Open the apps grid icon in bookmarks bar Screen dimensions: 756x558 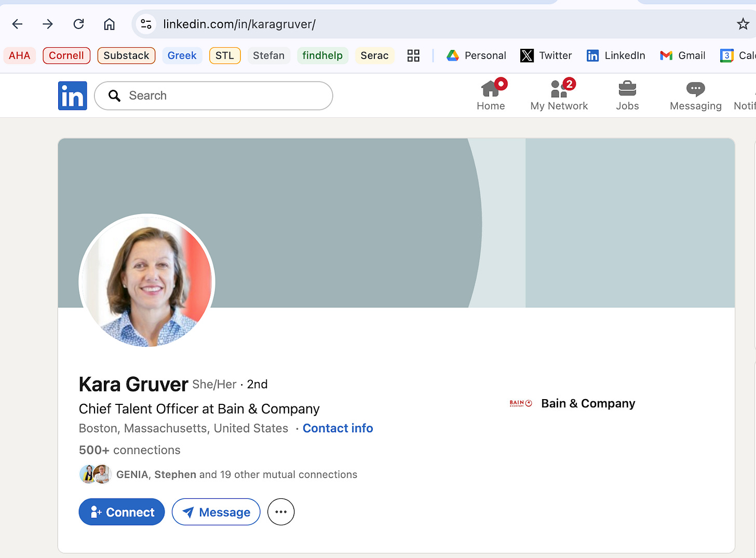(413, 56)
